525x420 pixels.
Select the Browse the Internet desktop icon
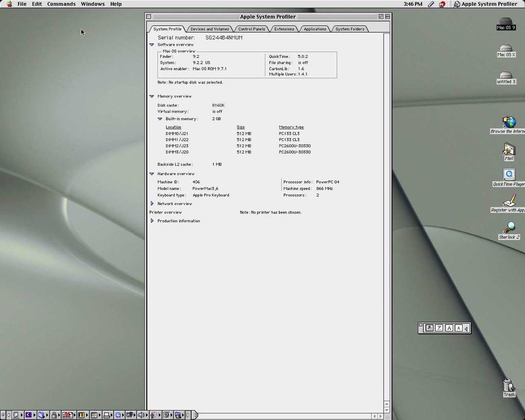point(508,125)
